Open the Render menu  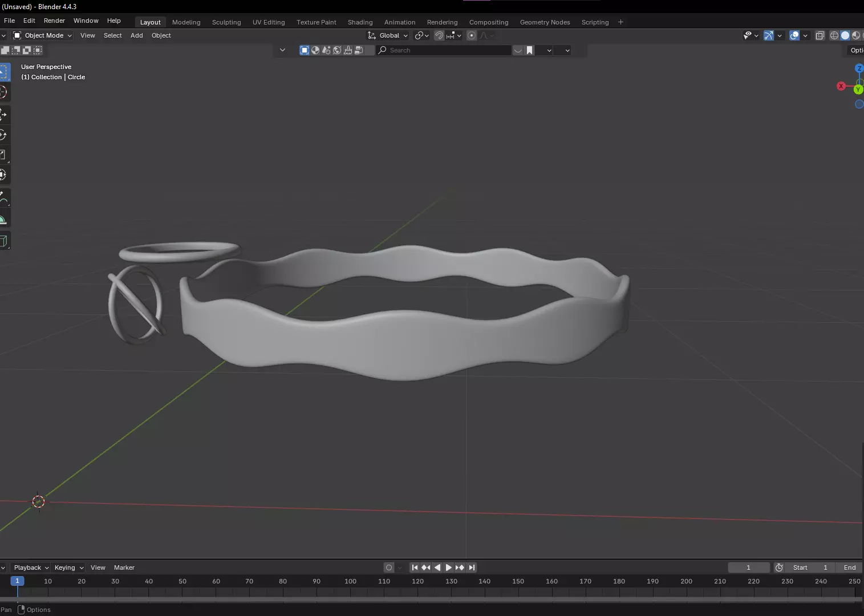point(54,21)
